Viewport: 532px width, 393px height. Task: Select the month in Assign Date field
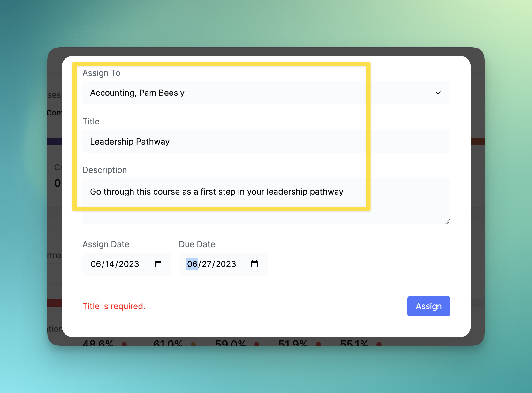[95, 264]
